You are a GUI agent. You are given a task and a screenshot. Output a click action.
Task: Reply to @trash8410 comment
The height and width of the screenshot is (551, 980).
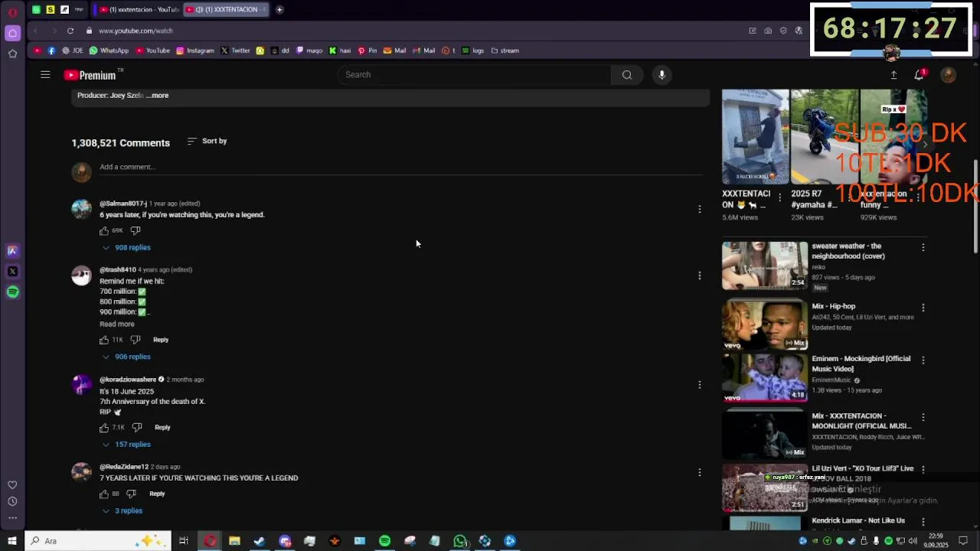coord(161,340)
